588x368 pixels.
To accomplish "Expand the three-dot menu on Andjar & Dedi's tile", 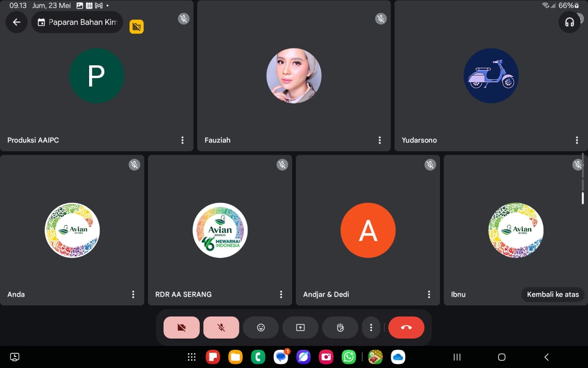I will 429,294.
